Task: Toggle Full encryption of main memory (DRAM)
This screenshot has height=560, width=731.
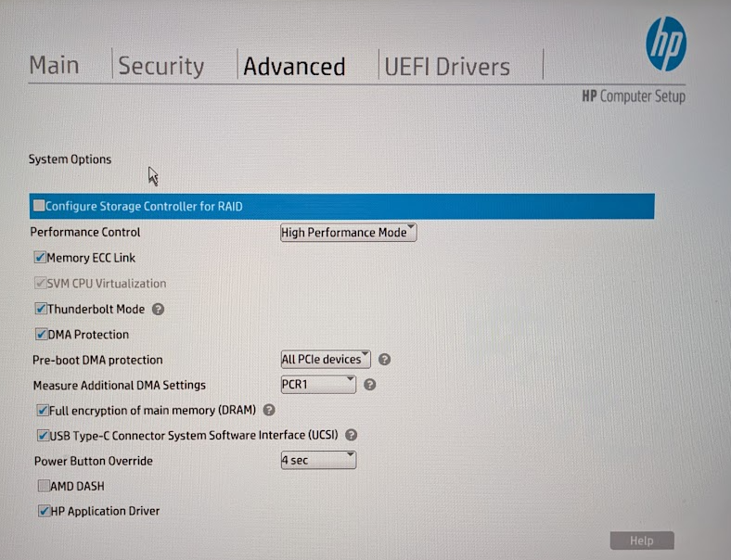Action: (x=43, y=410)
